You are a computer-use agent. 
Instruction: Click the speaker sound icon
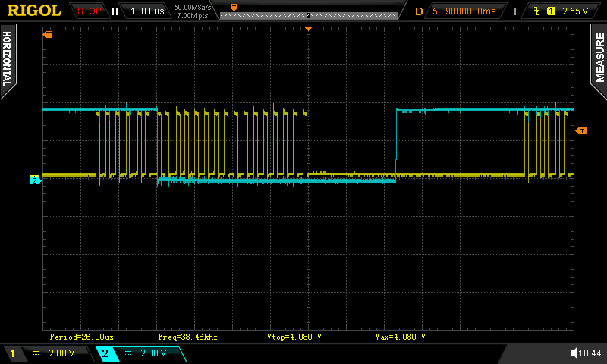(x=574, y=353)
